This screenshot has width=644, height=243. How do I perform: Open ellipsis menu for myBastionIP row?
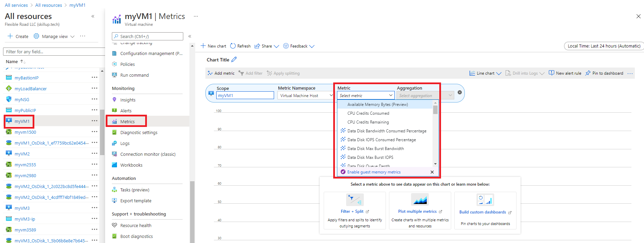click(95, 77)
